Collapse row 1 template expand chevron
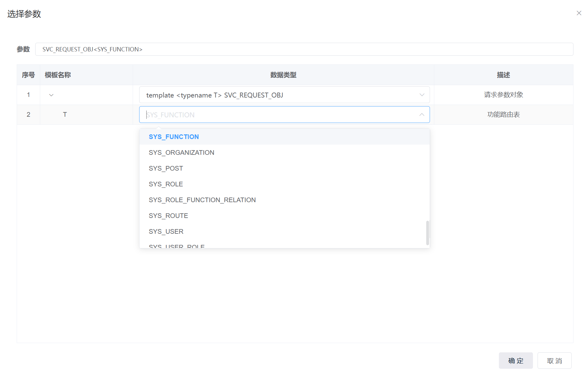This screenshot has width=588, height=374. pyautogui.click(x=51, y=95)
